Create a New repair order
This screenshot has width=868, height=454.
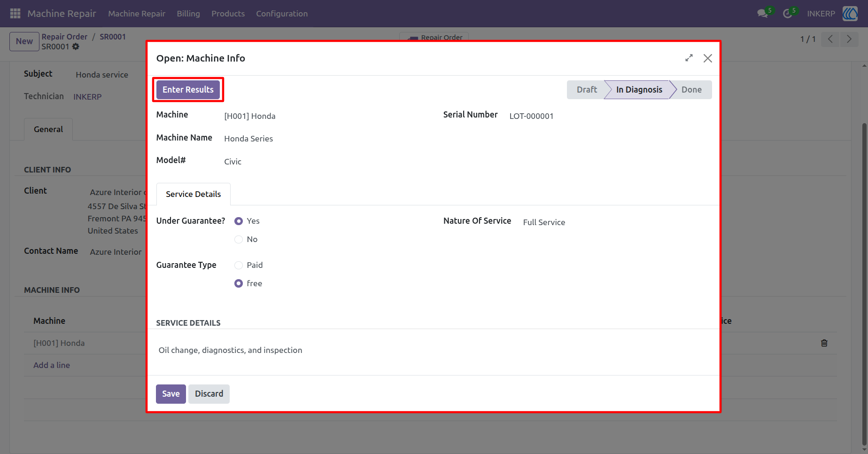tap(24, 41)
